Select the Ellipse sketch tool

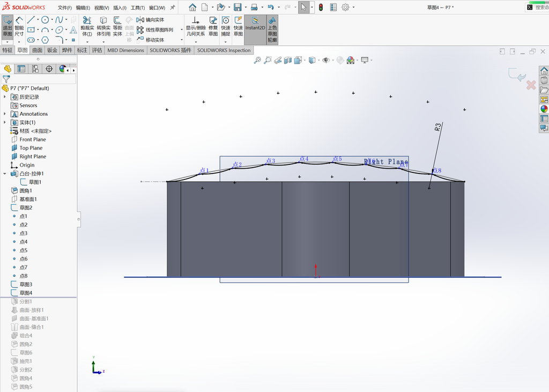[x=59, y=30]
